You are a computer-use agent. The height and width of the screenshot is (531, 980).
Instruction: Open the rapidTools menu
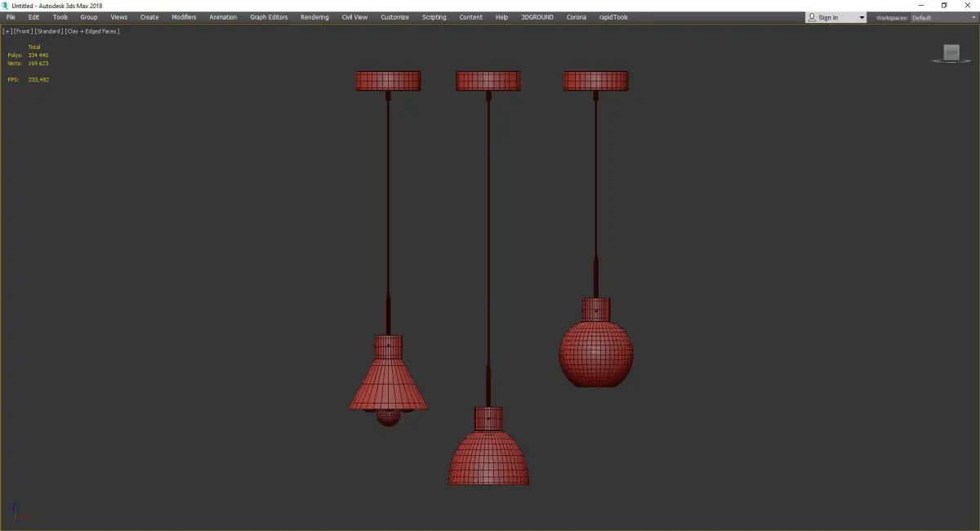point(613,17)
